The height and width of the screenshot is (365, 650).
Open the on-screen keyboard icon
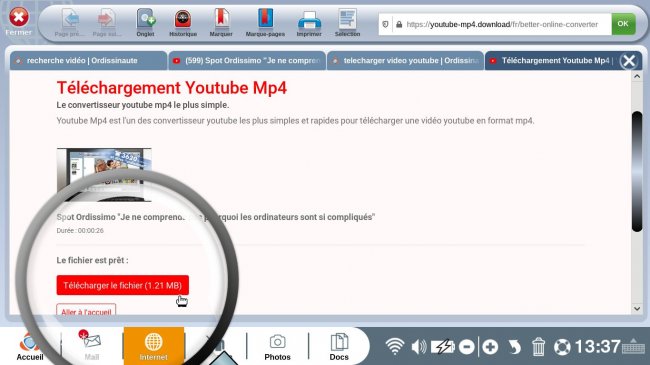click(x=633, y=346)
